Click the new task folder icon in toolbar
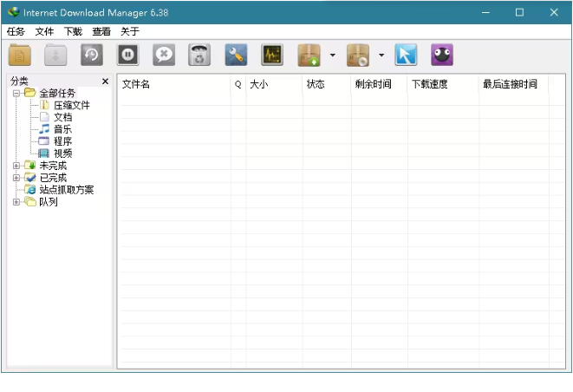The image size is (573, 392). [20, 55]
